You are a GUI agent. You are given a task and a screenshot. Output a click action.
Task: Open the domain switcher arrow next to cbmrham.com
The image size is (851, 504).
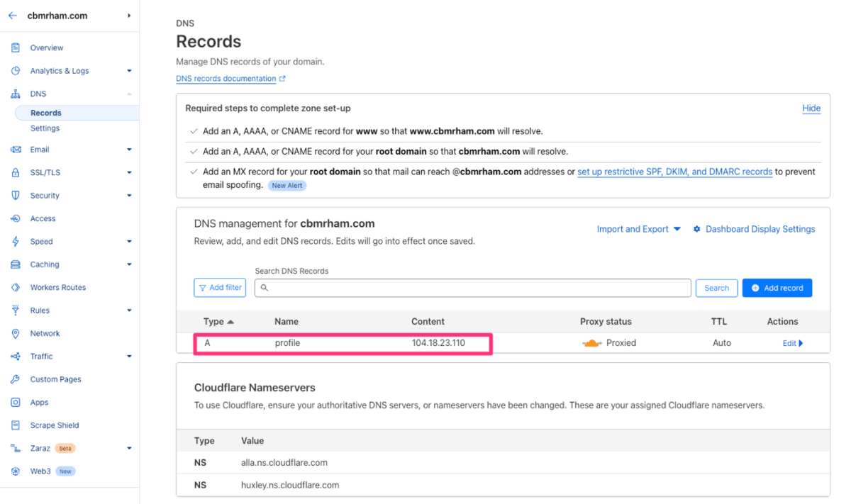(129, 16)
